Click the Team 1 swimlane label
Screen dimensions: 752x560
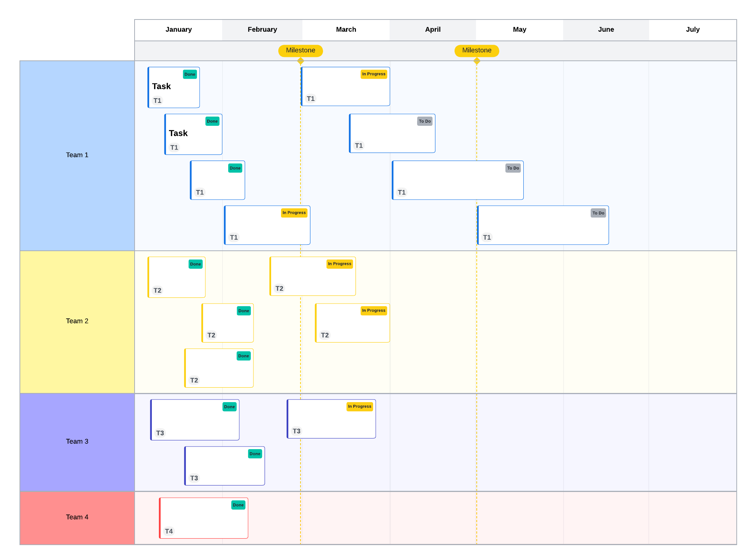click(x=77, y=155)
